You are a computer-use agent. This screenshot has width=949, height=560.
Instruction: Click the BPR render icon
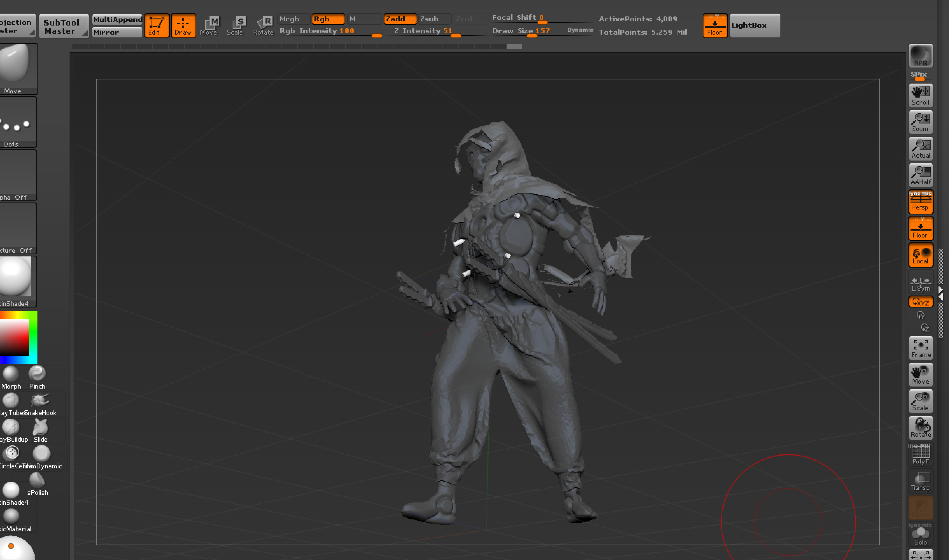coord(920,56)
